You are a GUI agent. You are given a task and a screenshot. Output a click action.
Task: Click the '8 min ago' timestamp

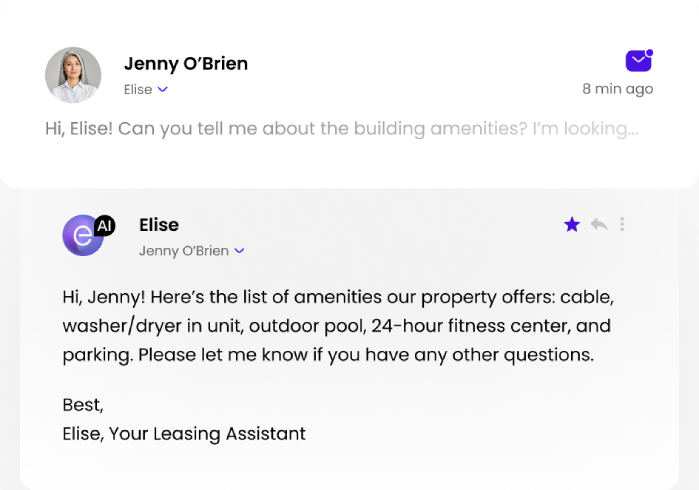617,89
